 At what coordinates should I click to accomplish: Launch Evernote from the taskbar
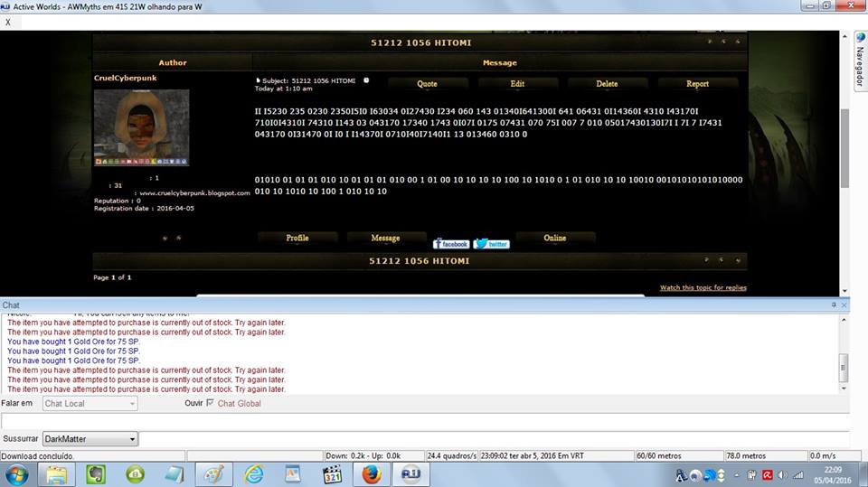coord(96,475)
